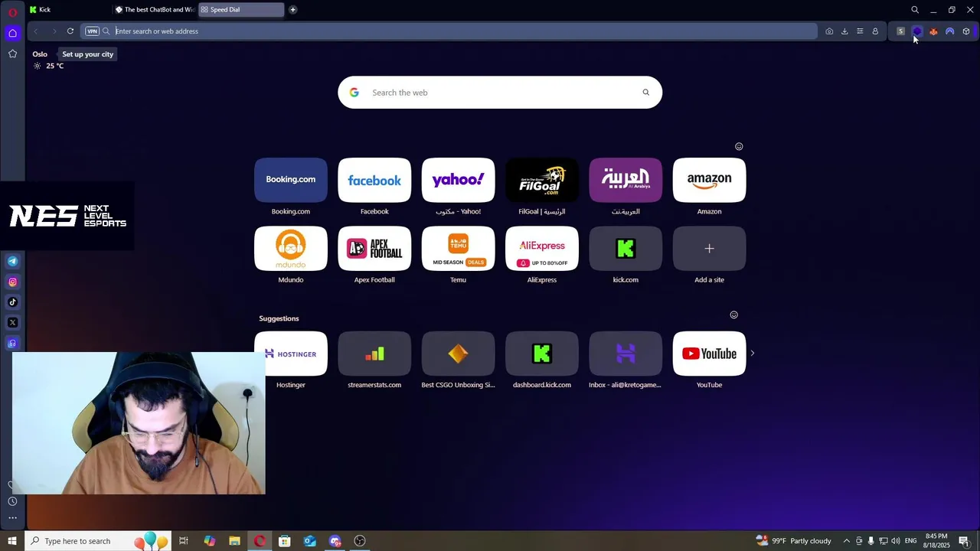
Task: Open the bookmarks star icon in sidebar
Action: 12,54
